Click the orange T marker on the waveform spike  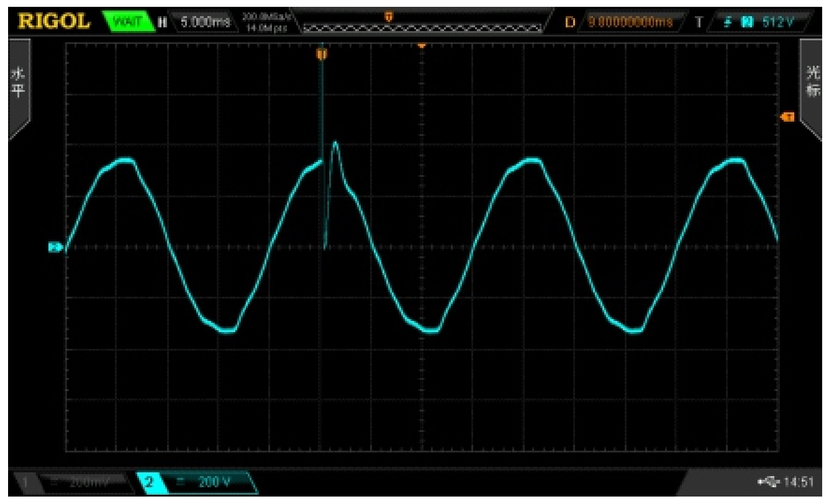click(322, 55)
